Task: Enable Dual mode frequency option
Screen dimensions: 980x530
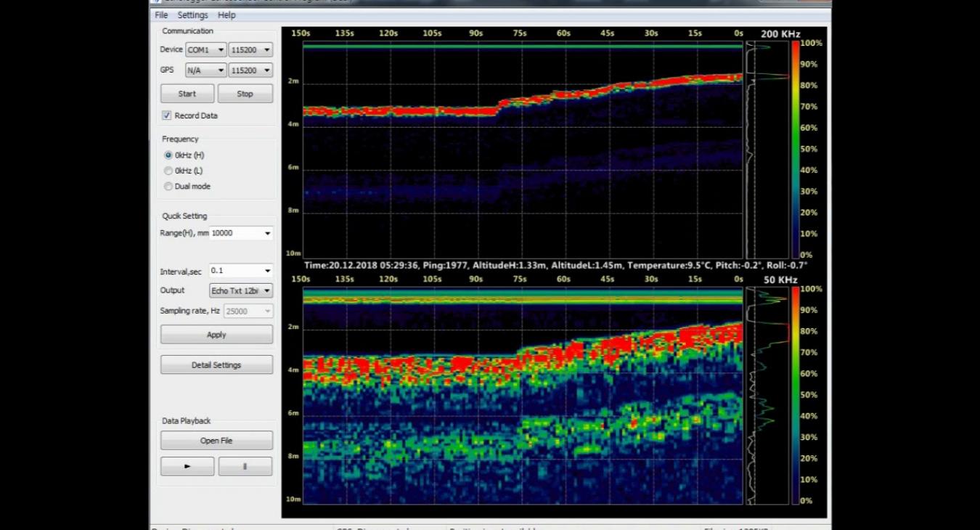Action: 168,187
